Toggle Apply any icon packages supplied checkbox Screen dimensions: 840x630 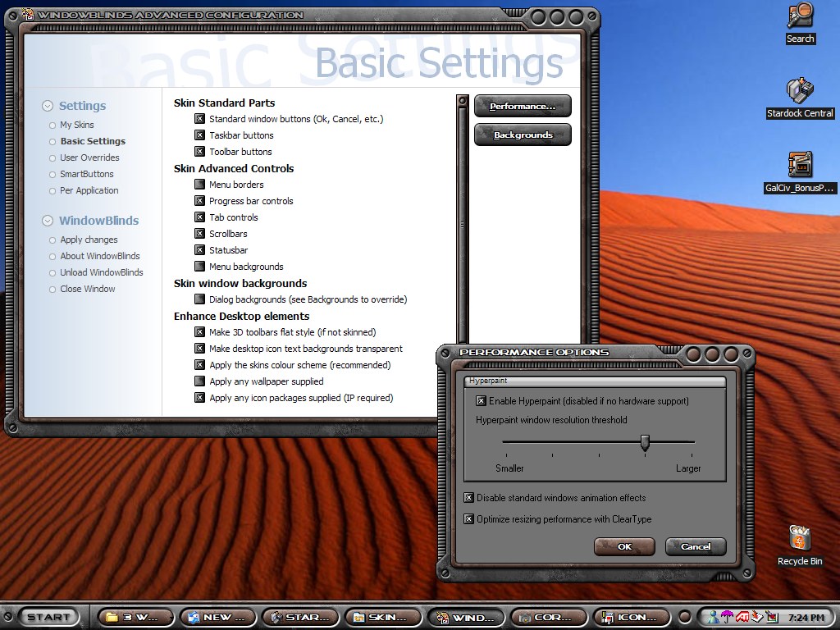pos(200,398)
